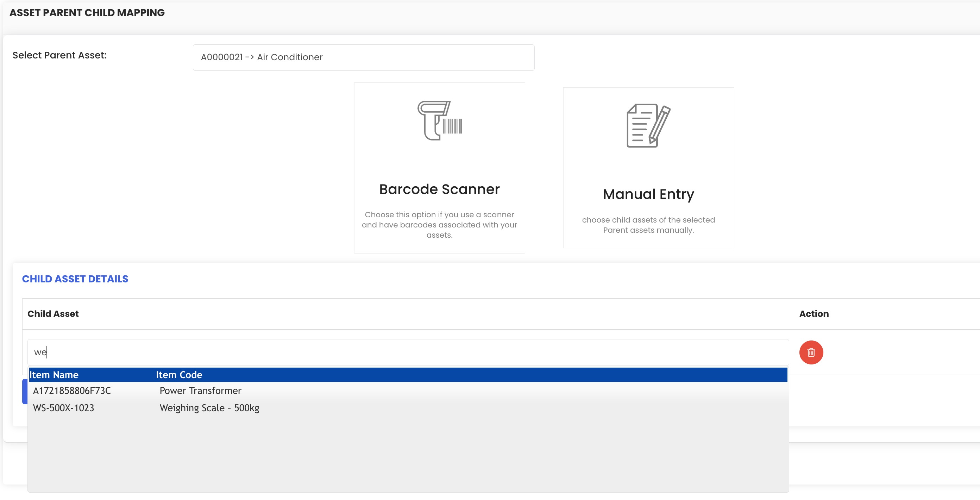Click the Child Asset column header
The height and width of the screenshot is (500, 980).
[53, 313]
